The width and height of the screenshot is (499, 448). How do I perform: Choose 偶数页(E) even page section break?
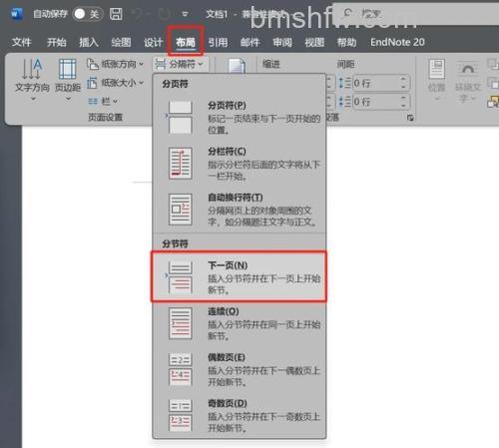coord(240,369)
